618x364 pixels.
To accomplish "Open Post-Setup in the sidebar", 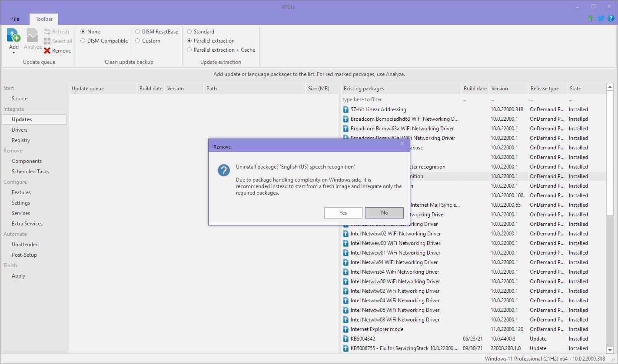I will pos(24,255).
